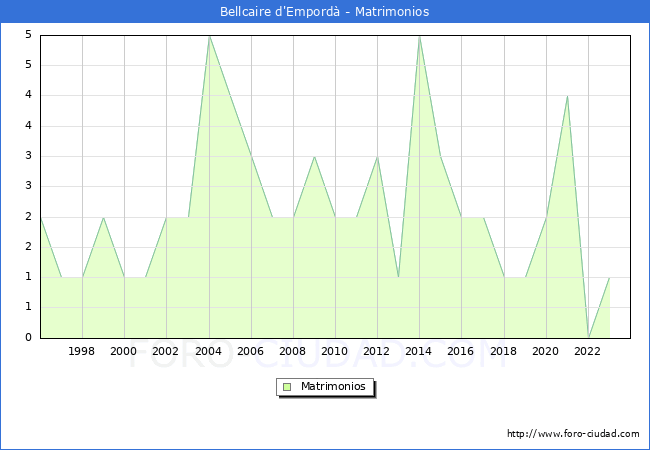Click the 2014 peak data point
Image resolution: width=650 pixels, height=450 pixels.
click(x=419, y=35)
